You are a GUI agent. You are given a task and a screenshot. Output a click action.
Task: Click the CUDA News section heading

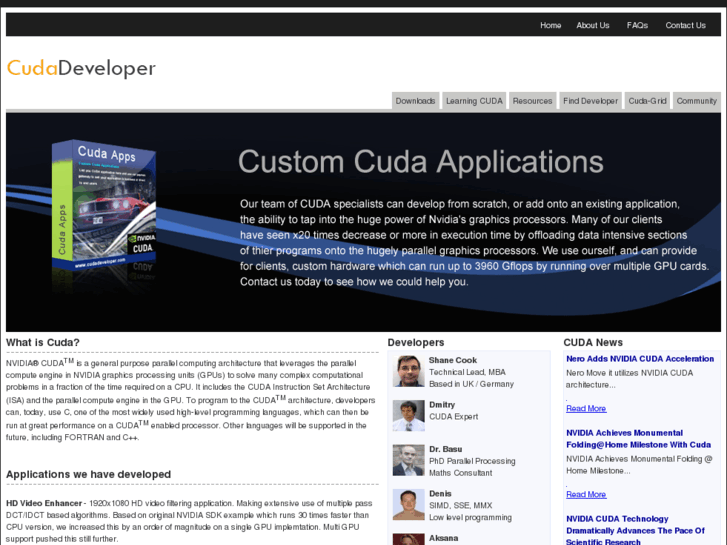(593, 342)
